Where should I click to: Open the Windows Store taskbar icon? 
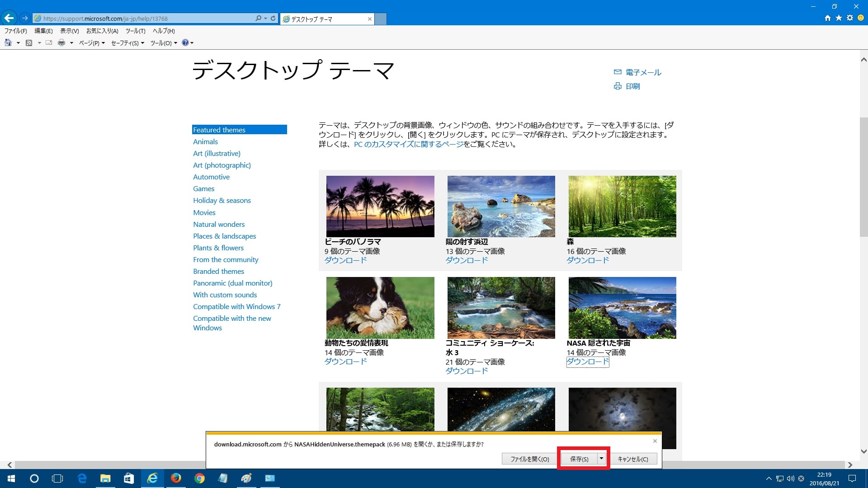tap(129, 479)
